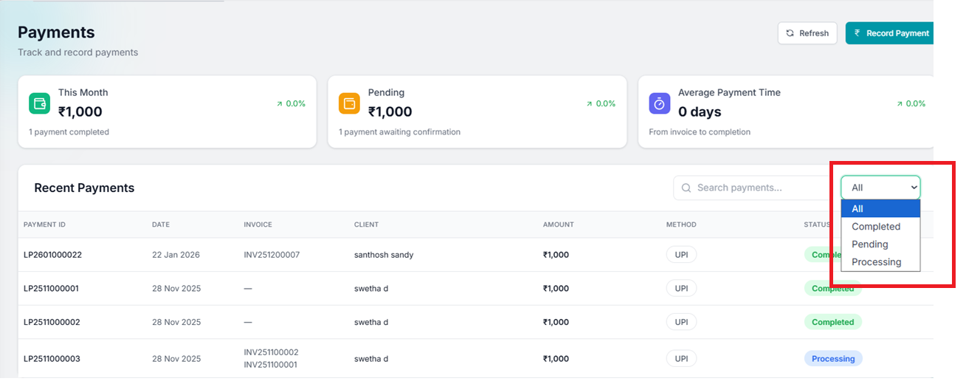Click invoice number INV251200007
The width and height of the screenshot is (980, 384).
pos(272,255)
